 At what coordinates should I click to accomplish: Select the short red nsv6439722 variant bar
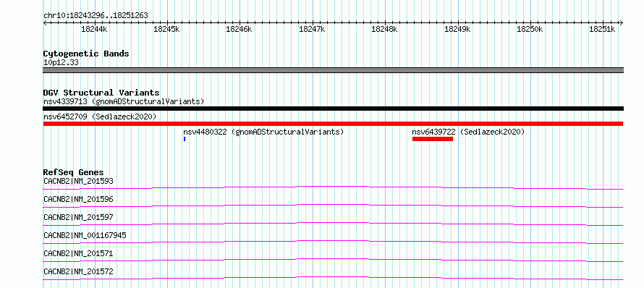click(433, 139)
